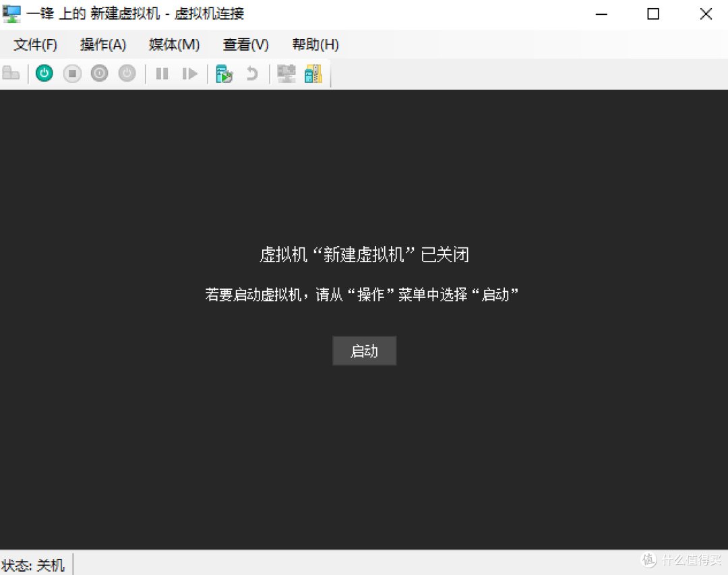Start the VM with green power icon
Viewport: 728px width, 575px height.
(44, 73)
